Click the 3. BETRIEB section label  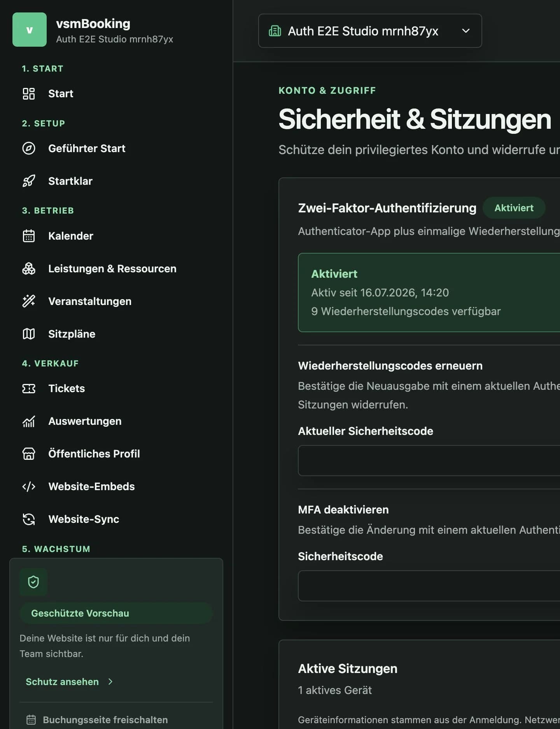pyautogui.click(x=48, y=210)
